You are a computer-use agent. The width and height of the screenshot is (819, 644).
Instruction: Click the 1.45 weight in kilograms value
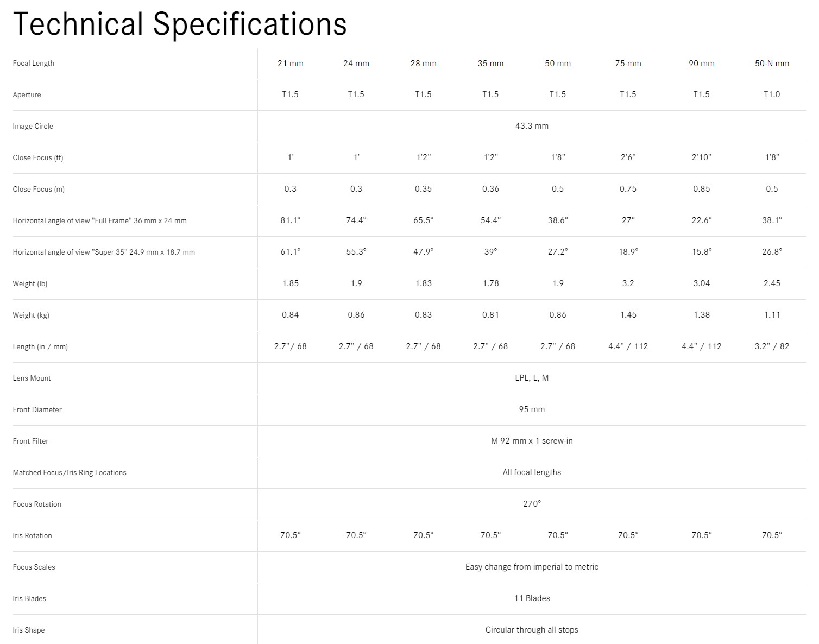pos(628,315)
